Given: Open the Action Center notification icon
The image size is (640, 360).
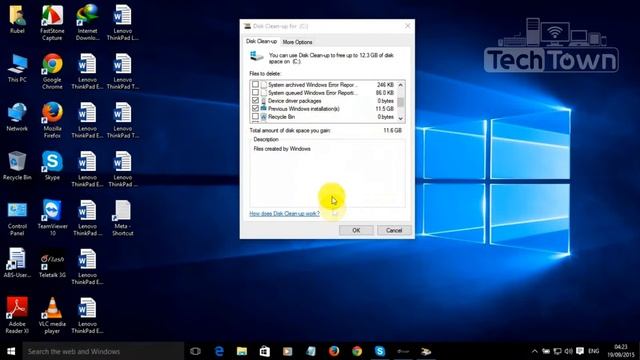Looking at the screenshot, I should pos(580,351).
